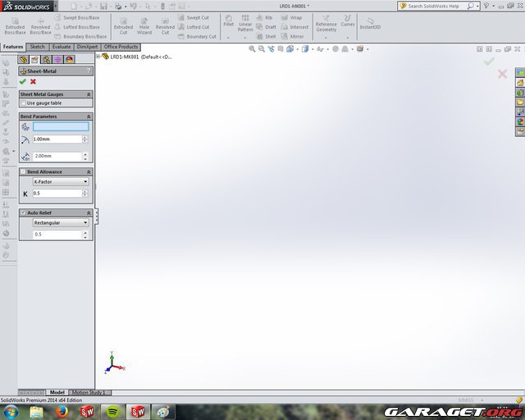The height and width of the screenshot is (420, 525).
Task: Click the green OK checkmark in Sheet-Metal panel
Action: click(23, 81)
